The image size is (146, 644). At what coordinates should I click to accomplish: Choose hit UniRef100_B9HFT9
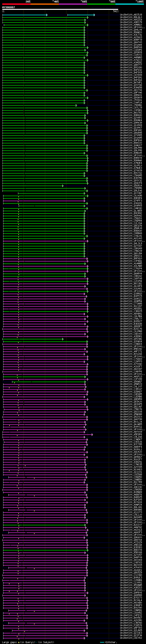(131, 40)
